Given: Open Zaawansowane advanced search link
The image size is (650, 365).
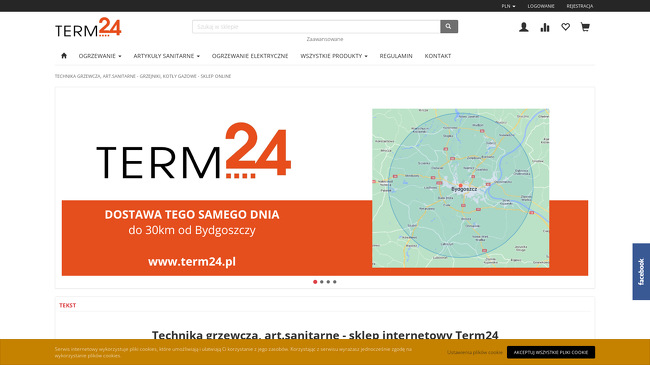Looking at the screenshot, I should click(x=325, y=39).
